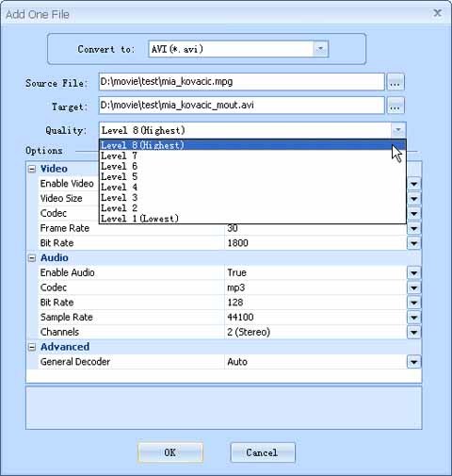
Task: Collapse the Audio options section
Action: tap(32, 258)
